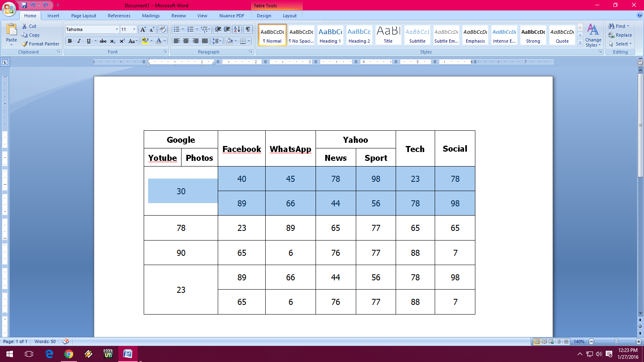Image resolution: width=644 pixels, height=362 pixels.
Task: Open the Font Color dropdown arrow
Action: 164,41
